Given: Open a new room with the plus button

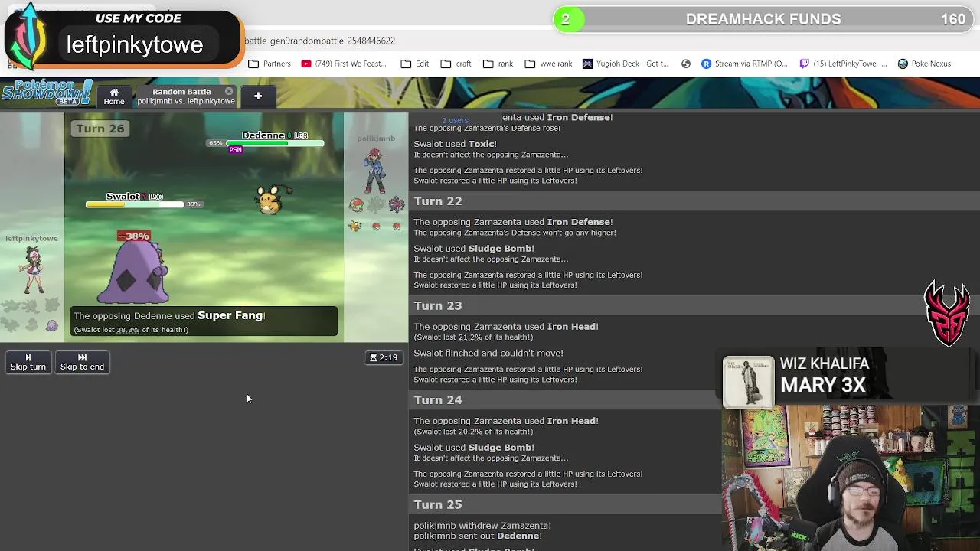Looking at the screenshot, I should tap(258, 96).
